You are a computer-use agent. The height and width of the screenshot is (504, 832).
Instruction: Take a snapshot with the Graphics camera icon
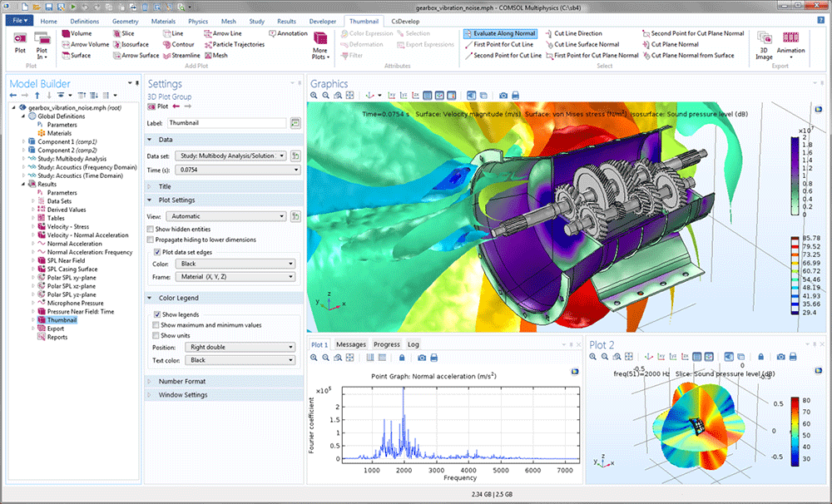click(503, 96)
